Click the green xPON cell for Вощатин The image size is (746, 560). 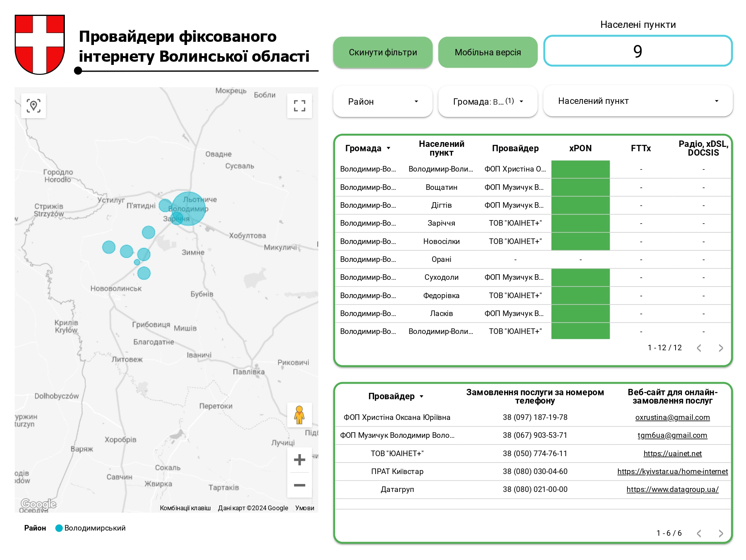(580, 187)
